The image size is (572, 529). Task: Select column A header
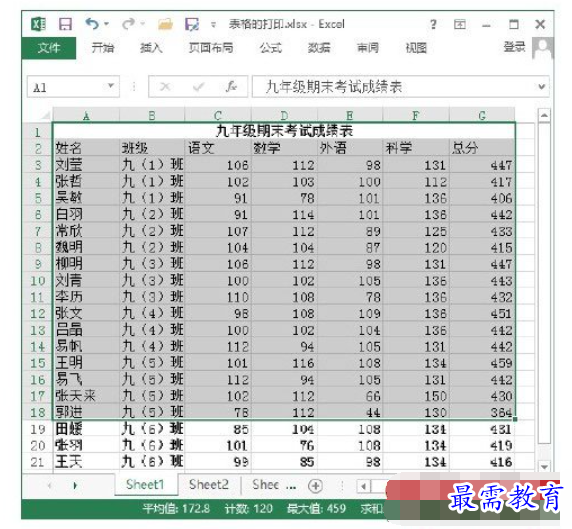[x=86, y=116]
